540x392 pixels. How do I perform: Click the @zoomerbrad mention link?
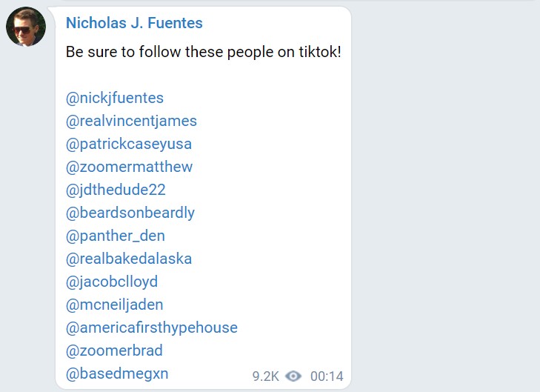[114, 351]
